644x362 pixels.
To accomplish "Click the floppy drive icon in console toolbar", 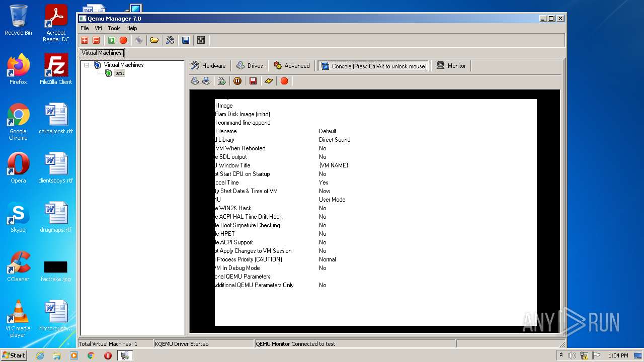I will [206, 81].
